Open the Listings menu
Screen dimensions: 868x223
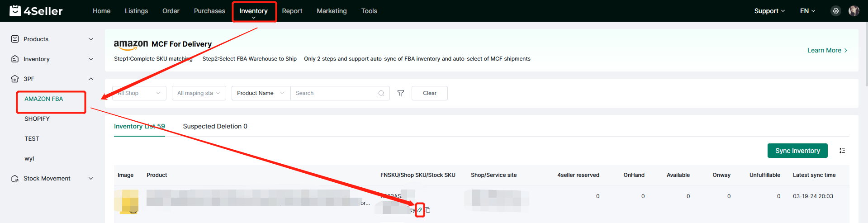[x=136, y=11]
